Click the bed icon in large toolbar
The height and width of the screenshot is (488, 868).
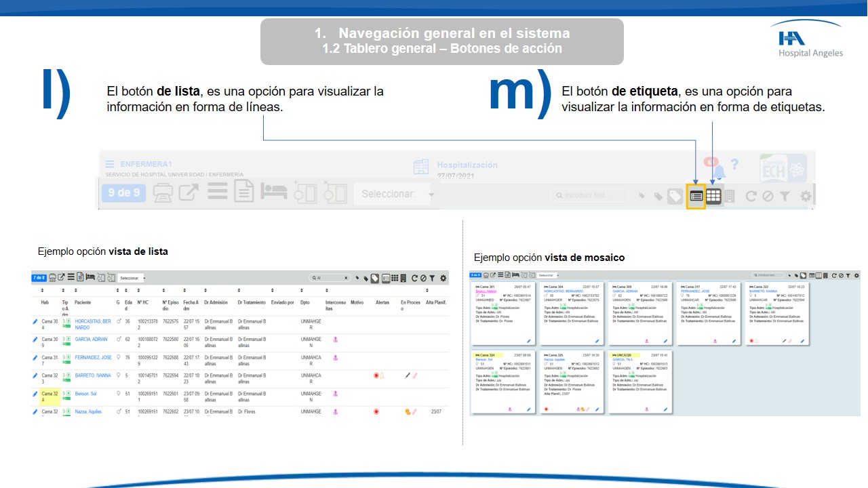[275, 193]
